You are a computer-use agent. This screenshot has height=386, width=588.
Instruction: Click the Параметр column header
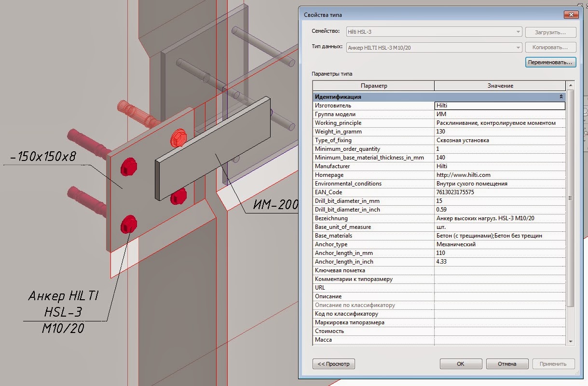tap(374, 86)
